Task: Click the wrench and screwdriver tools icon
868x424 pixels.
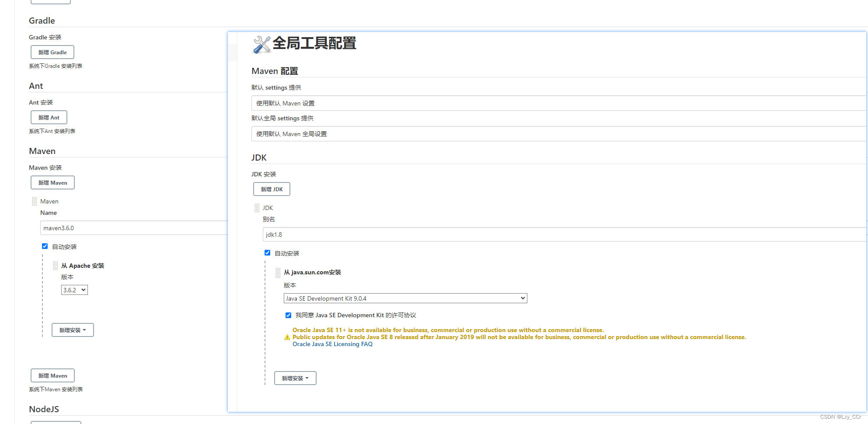Action: (x=262, y=44)
